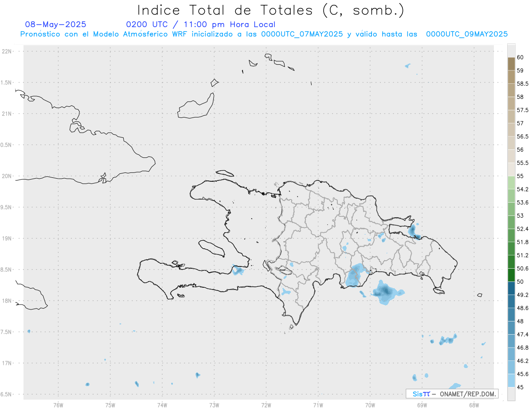
Task: Click the '48.6' value on the color scale
Action: click(x=523, y=308)
